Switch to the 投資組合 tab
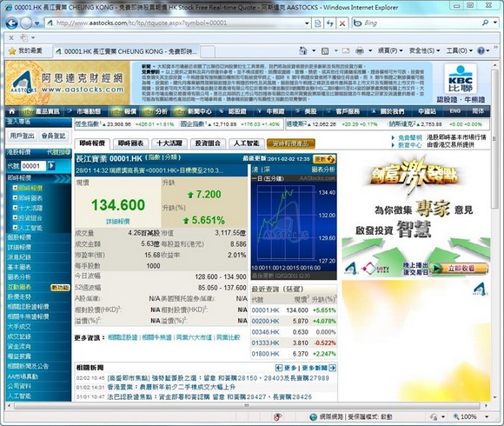The image size is (504, 426). click(208, 143)
